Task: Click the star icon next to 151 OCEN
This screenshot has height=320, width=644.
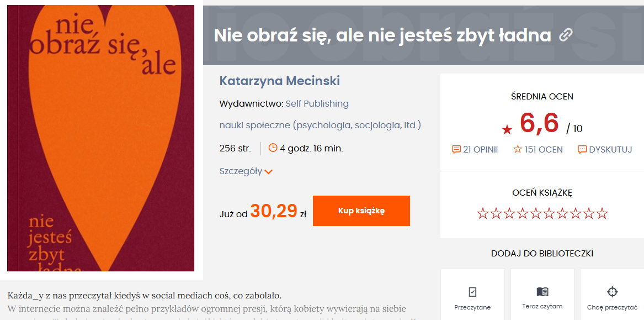Action: pyautogui.click(x=518, y=149)
